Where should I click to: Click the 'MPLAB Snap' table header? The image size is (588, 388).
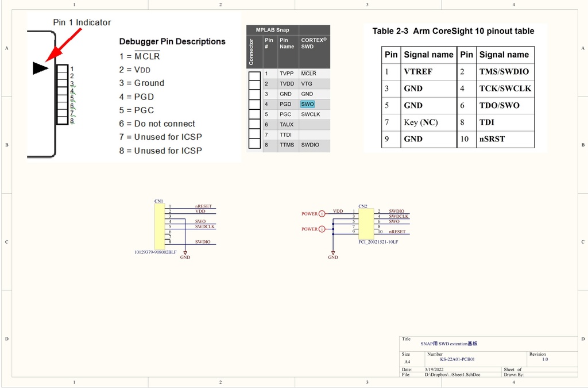click(x=272, y=30)
